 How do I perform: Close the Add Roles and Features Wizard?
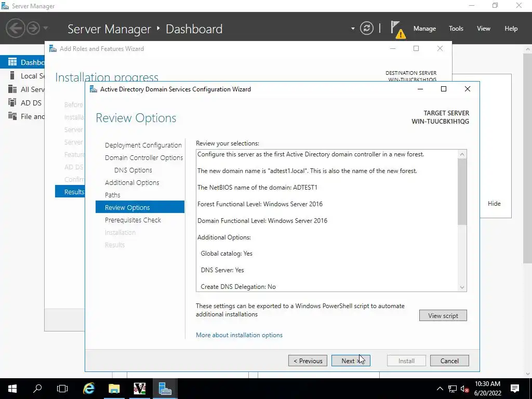440,48
